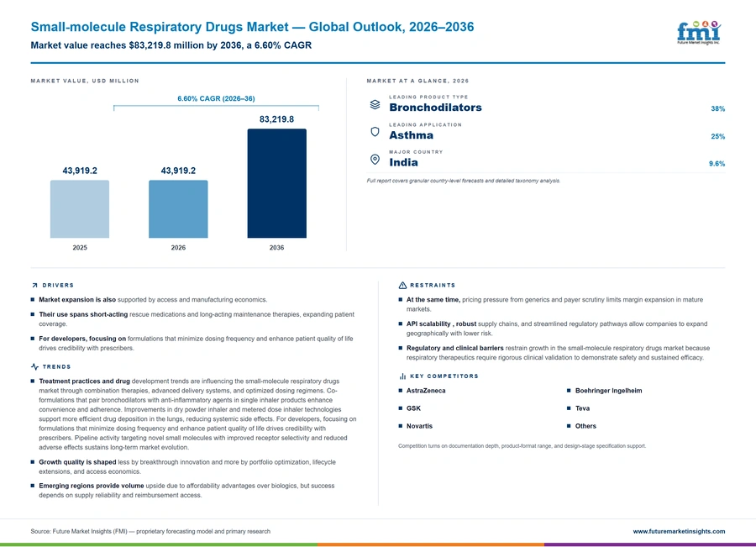Viewport: 756px width, 547px height.
Task: Click the 2036 axis label
Action: click(x=276, y=247)
